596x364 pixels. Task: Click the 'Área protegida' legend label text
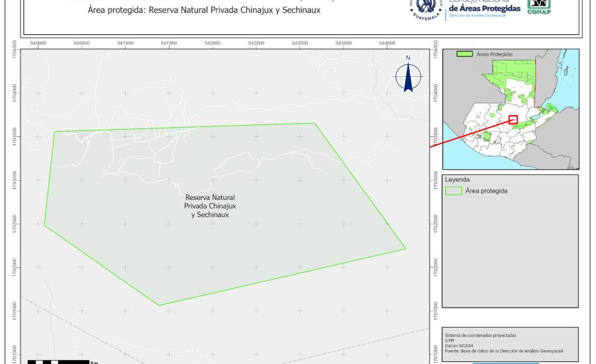(486, 191)
